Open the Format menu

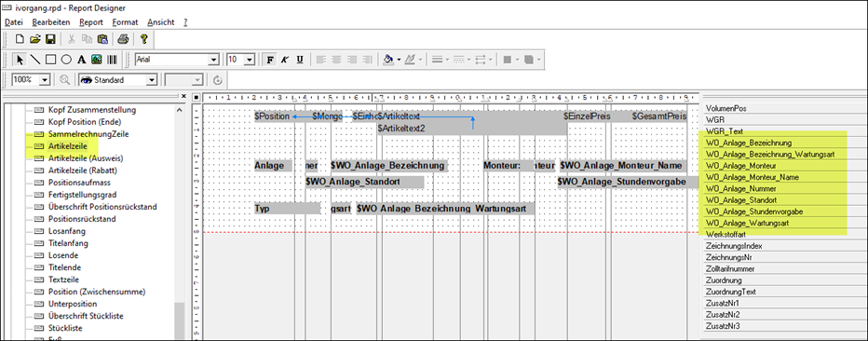point(125,22)
